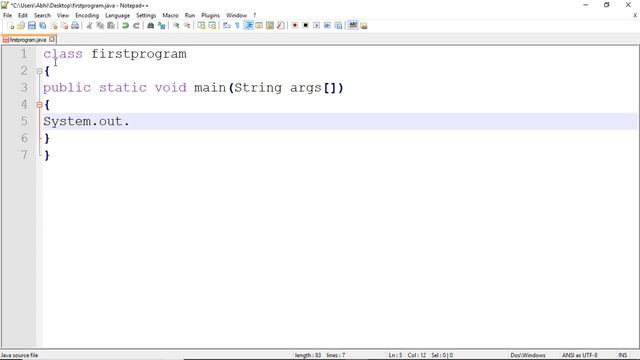
Task: Toggle synchronized horizontal scrolling
Action: coord(212,26)
